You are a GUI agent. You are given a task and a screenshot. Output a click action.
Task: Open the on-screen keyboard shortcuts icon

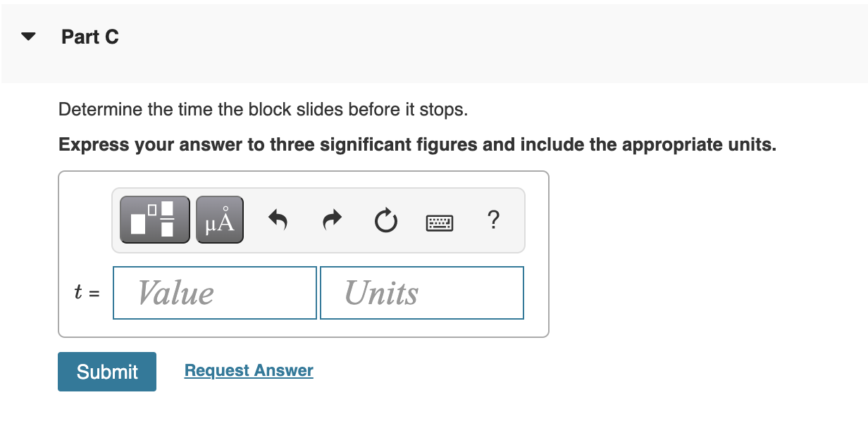(x=440, y=220)
